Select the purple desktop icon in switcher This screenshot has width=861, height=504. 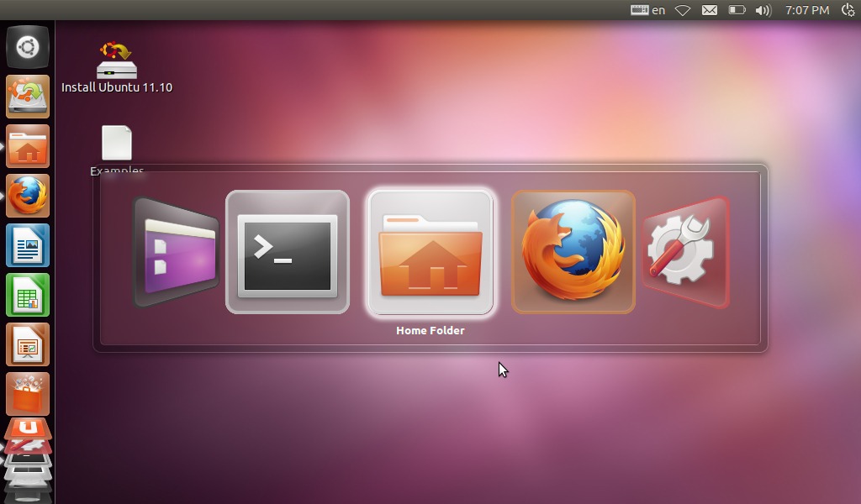coord(176,252)
